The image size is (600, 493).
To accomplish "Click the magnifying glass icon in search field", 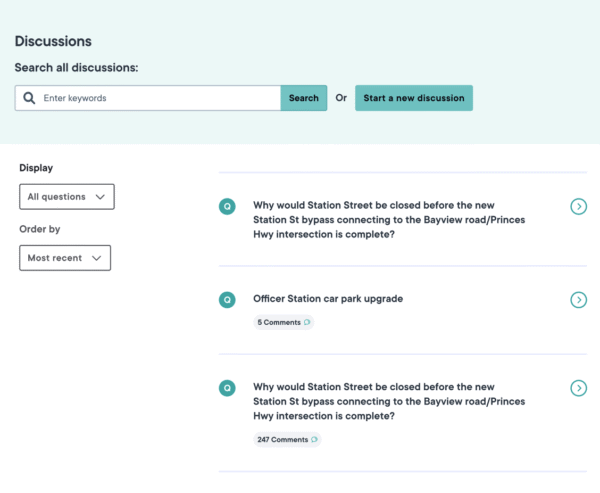I will coord(29,98).
